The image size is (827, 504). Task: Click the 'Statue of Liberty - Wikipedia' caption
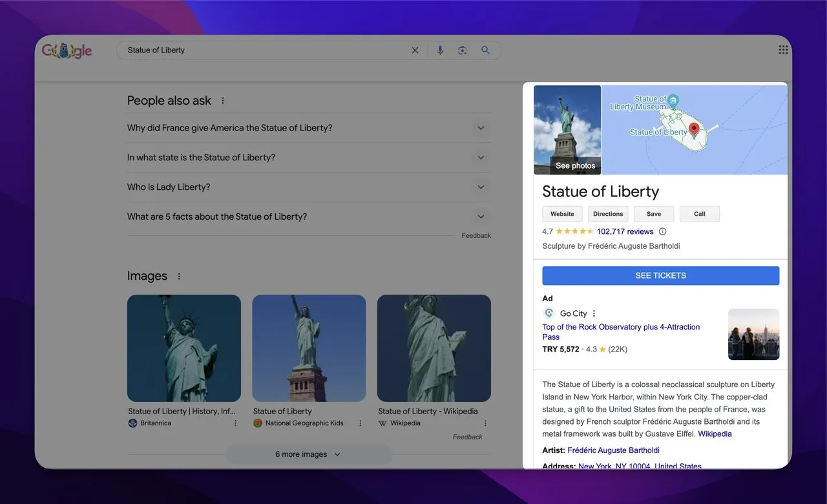[x=428, y=411]
